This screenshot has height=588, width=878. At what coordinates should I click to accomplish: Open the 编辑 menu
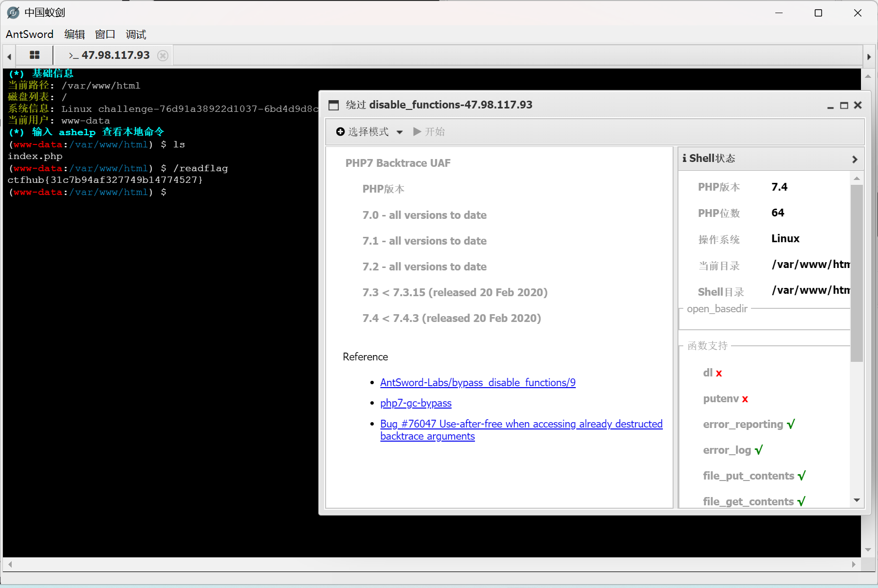pyautogui.click(x=74, y=35)
